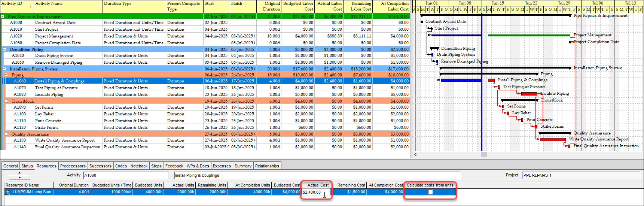
Task: Click the Project Completion Date milestone diamond
Action: point(570,42)
